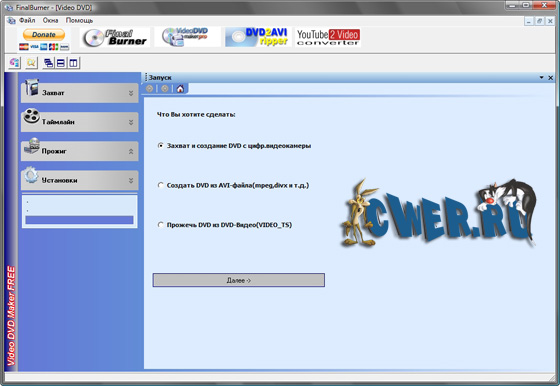Image resolution: width=560 pixels, height=386 pixels.
Task: Click the Home icon in Запуск panel
Action: [x=180, y=89]
